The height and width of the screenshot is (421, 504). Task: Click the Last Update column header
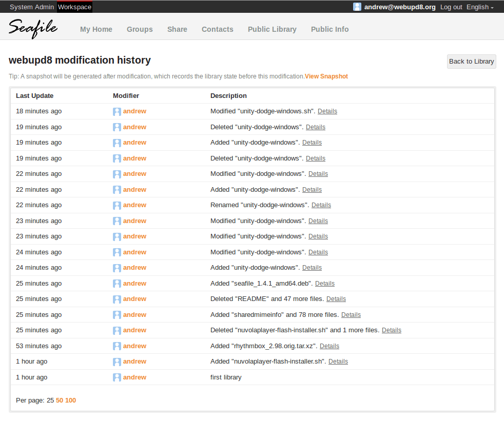click(35, 96)
